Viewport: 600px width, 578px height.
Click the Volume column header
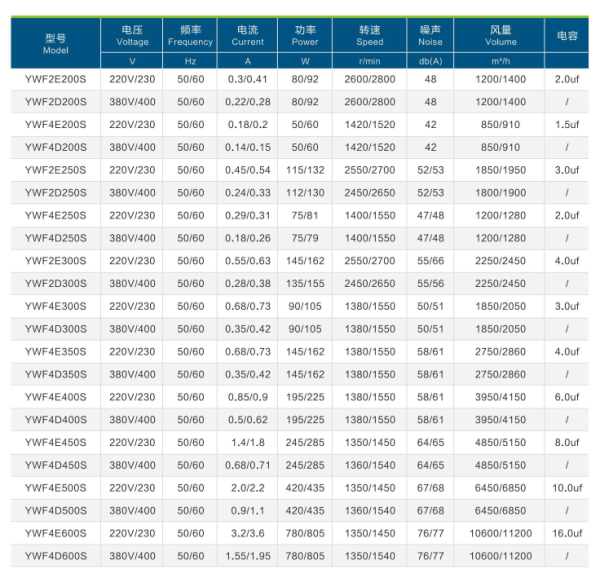click(x=501, y=36)
